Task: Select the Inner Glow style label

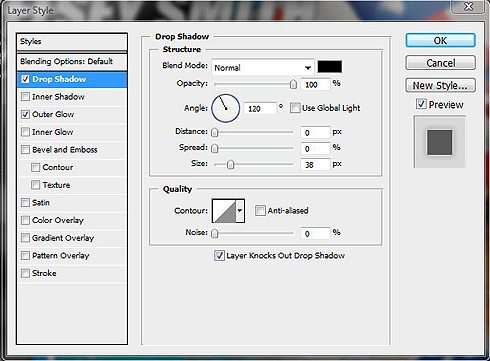Action: click(52, 132)
